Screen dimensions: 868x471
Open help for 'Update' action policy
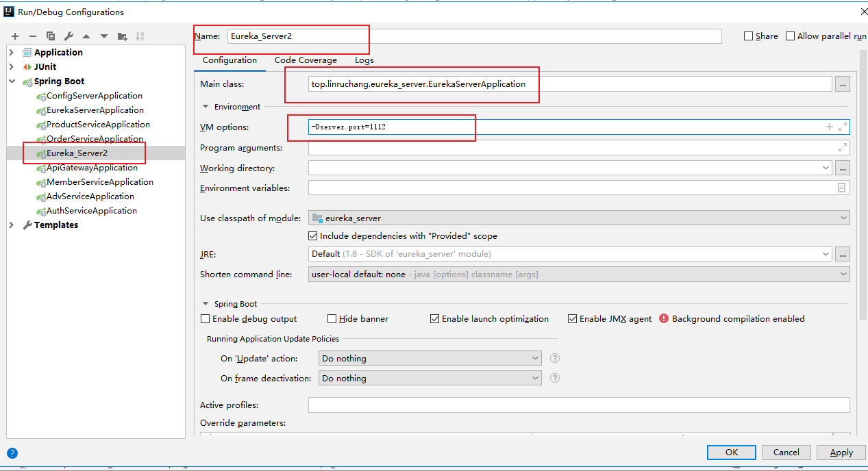coord(555,358)
